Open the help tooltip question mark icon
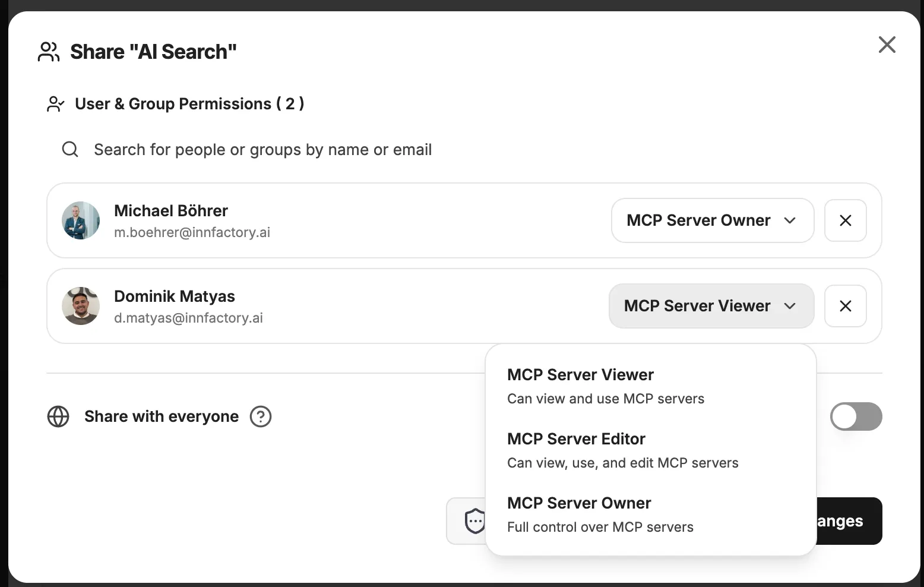The height and width of the screenshot is (587, 924). pos(261,416)
